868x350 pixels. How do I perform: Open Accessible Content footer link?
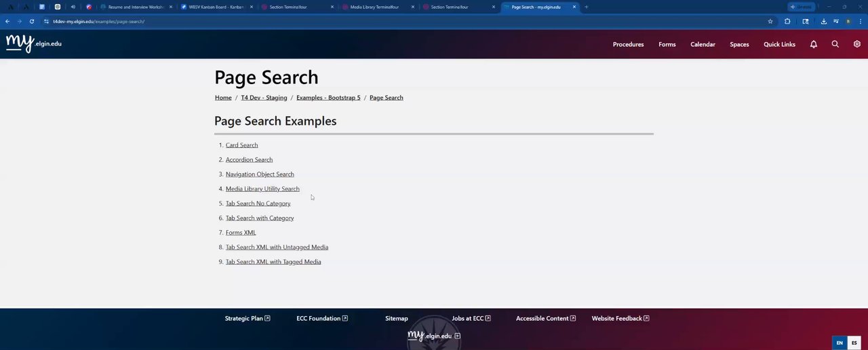pos(546,318)
